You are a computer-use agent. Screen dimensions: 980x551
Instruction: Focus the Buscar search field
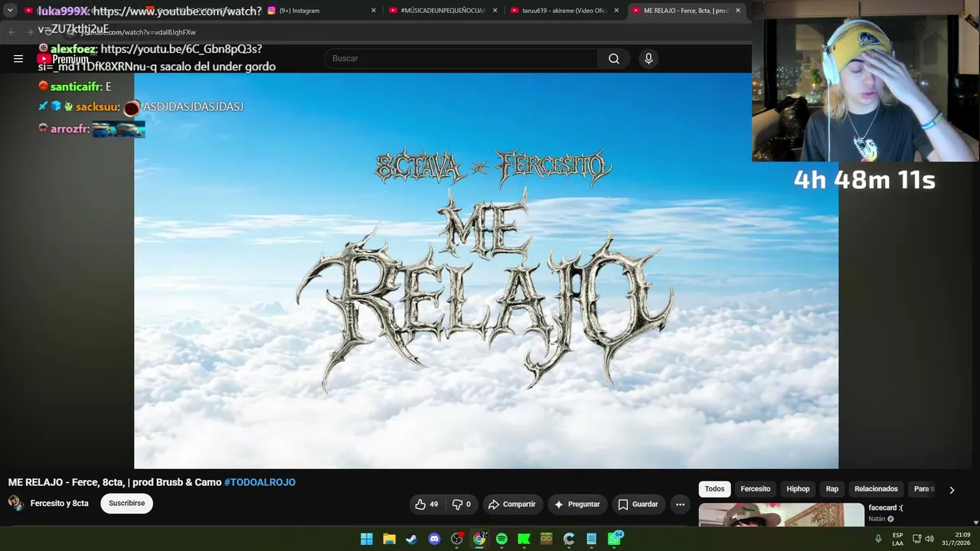coord(461,59)
